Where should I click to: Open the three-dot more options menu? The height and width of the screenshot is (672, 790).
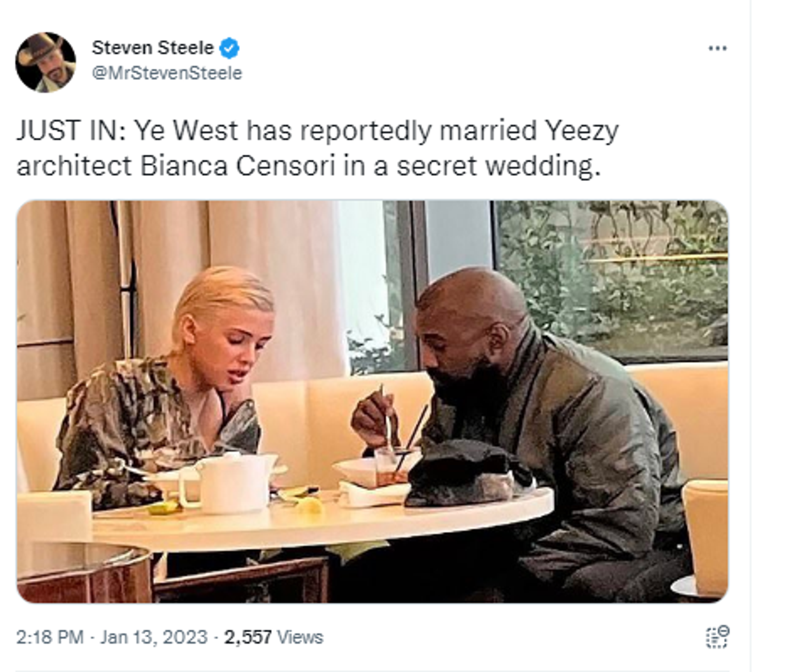pyautogui.click(x=718, y=49)
